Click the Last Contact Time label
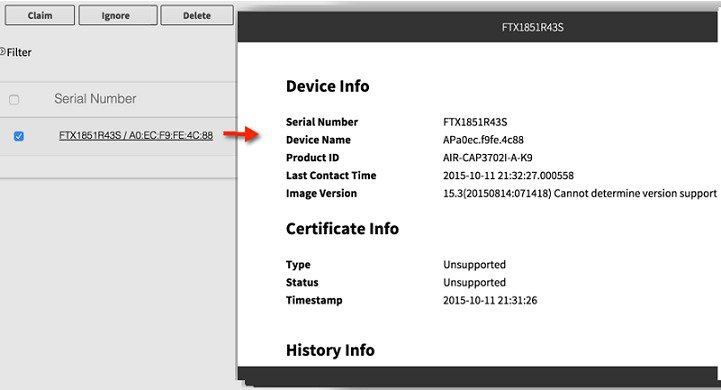This screenshot has width=721, height=390. tap(331, 176)
